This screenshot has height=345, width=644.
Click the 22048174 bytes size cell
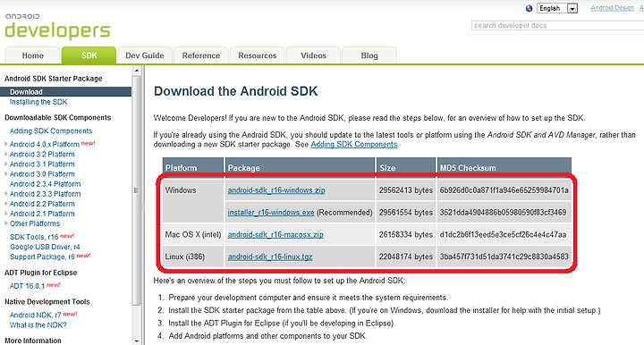click(x=406, y=257)
